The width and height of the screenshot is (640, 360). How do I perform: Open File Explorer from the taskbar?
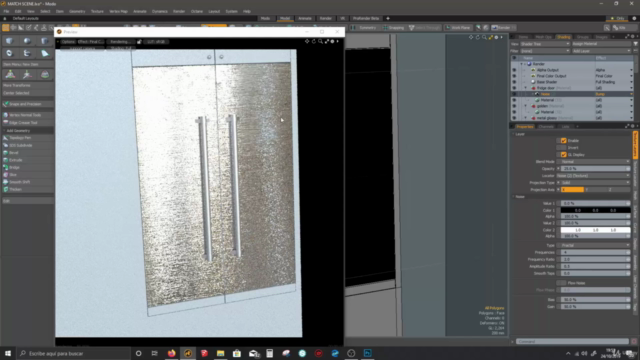point(220,353)
